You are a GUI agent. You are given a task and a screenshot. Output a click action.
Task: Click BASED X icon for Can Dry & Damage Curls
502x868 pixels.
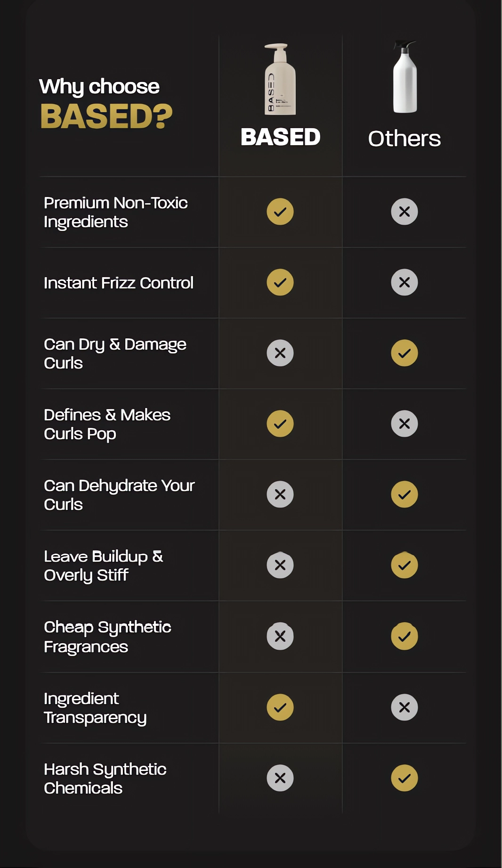click(x=280, y=353)
